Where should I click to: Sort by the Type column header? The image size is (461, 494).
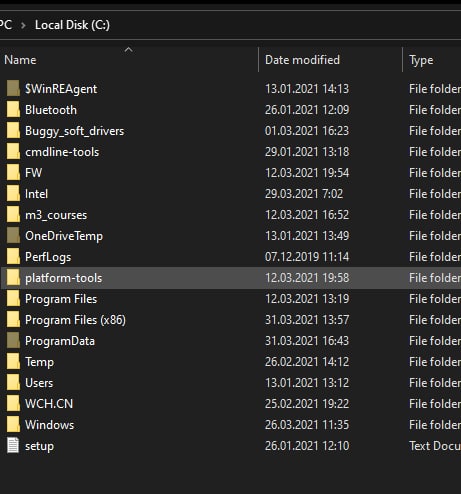(421, 60)
